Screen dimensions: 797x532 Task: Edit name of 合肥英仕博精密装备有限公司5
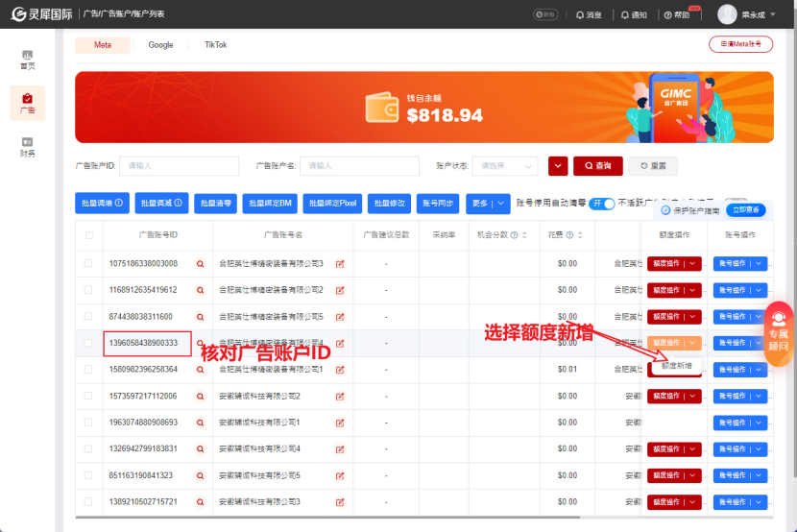pos(340,317)
